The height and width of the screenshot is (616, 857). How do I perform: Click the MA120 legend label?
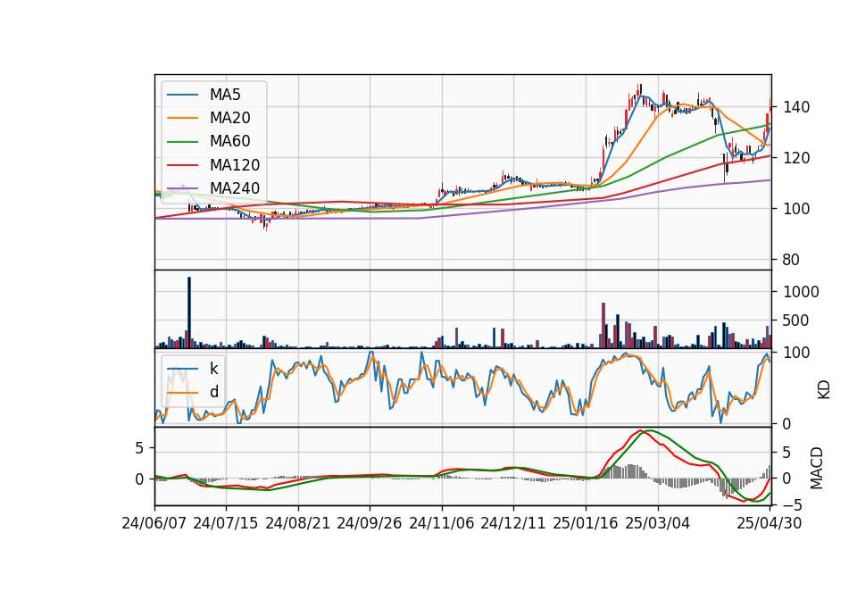(x=235, y=165)
